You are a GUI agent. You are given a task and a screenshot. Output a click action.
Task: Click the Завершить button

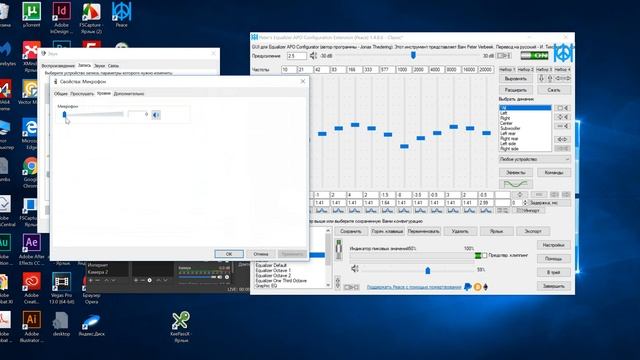(553, 286)
